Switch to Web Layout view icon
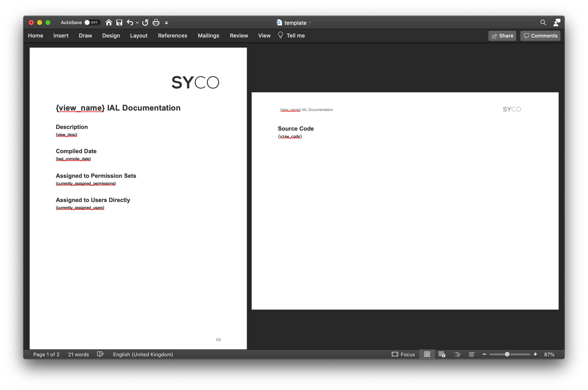This screenshot has width=588, height=390. click(x=442, y=354)
